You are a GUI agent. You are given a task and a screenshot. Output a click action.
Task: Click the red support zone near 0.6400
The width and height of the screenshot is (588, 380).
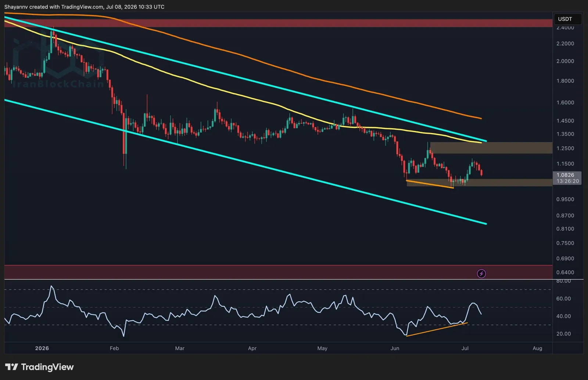278,272
